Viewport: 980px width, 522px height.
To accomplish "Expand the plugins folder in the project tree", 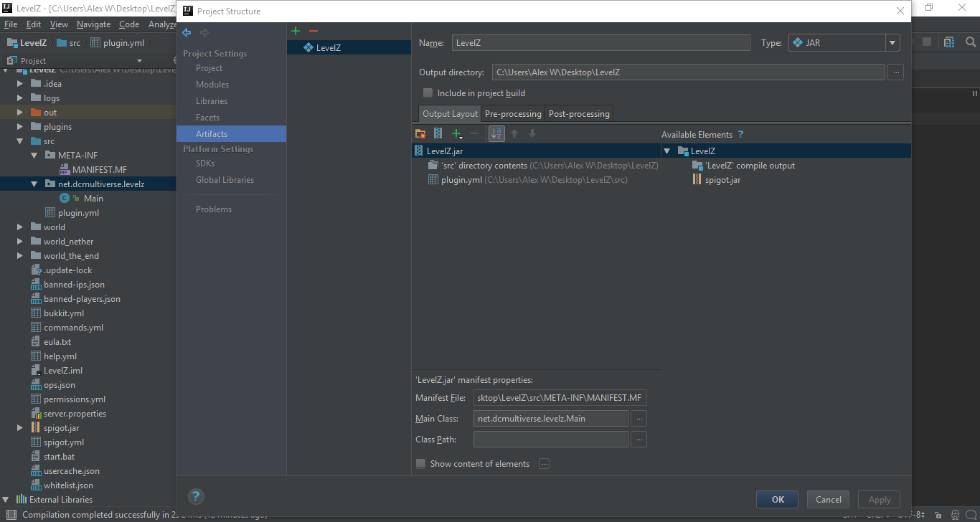I will tap(19, 126).
